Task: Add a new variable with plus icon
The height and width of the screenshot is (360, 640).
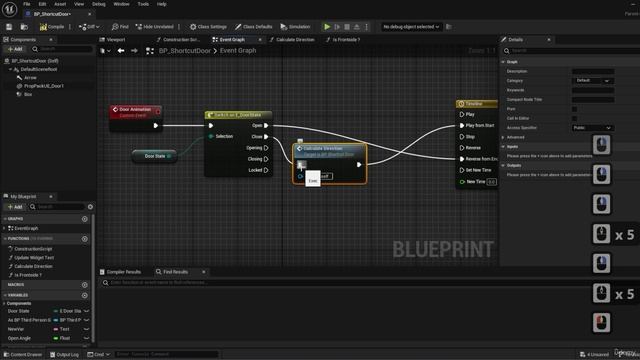Action: click(84, 295)
